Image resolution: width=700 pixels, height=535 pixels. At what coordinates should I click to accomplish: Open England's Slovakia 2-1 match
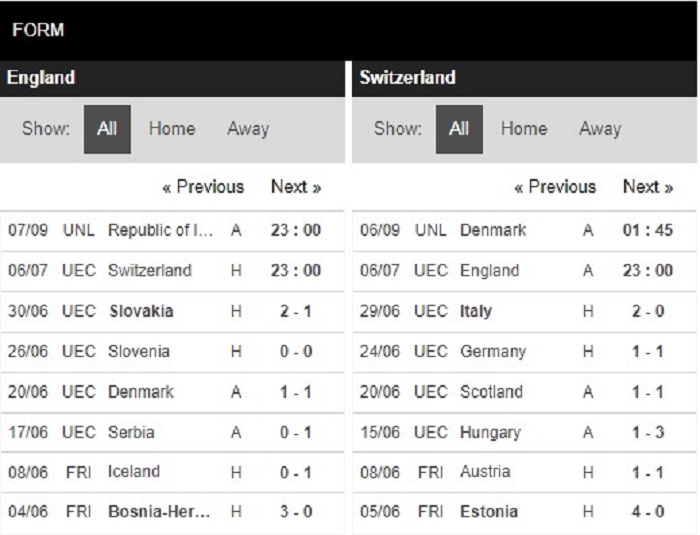tap(172, 311)
